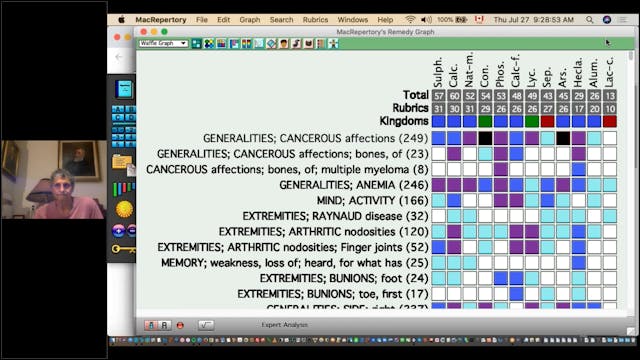Image resolution: width=640 pixels, height=360 pixels.
Task: Open the Help menu
Action: click(x=385, y=20)
